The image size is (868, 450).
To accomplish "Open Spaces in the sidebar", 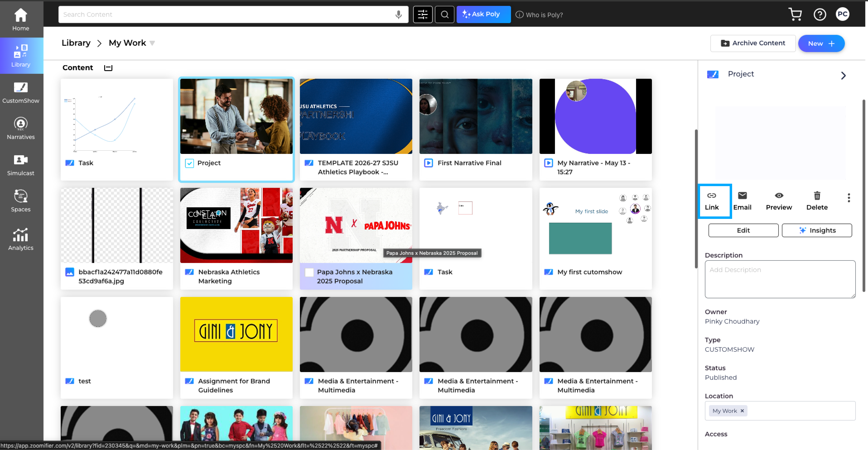I will pyautogui.click(x=21, y=201).
